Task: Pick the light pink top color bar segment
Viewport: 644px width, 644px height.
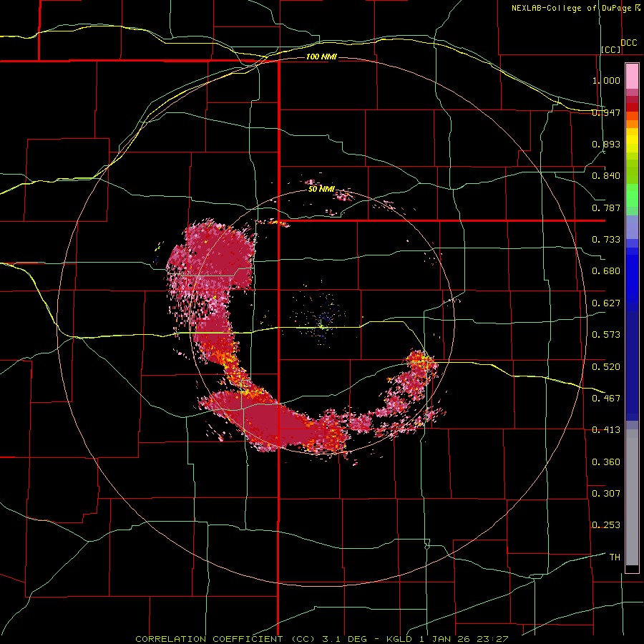Action: click(632, 76)
